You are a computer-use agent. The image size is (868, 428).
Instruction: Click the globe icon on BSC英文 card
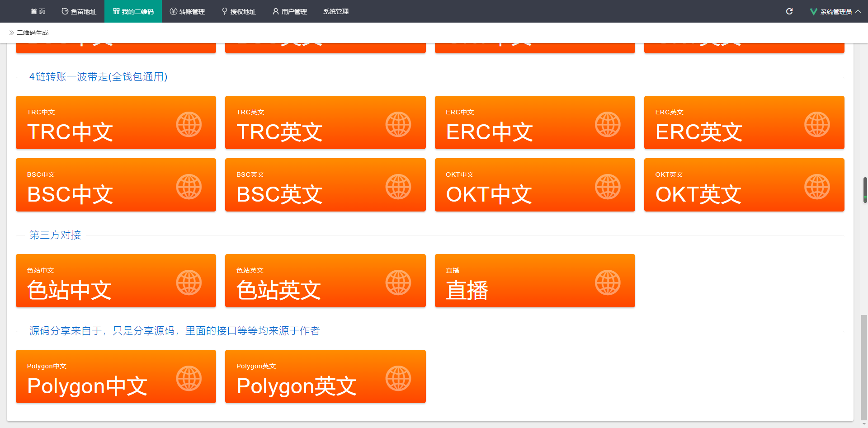tap(398, 187)
